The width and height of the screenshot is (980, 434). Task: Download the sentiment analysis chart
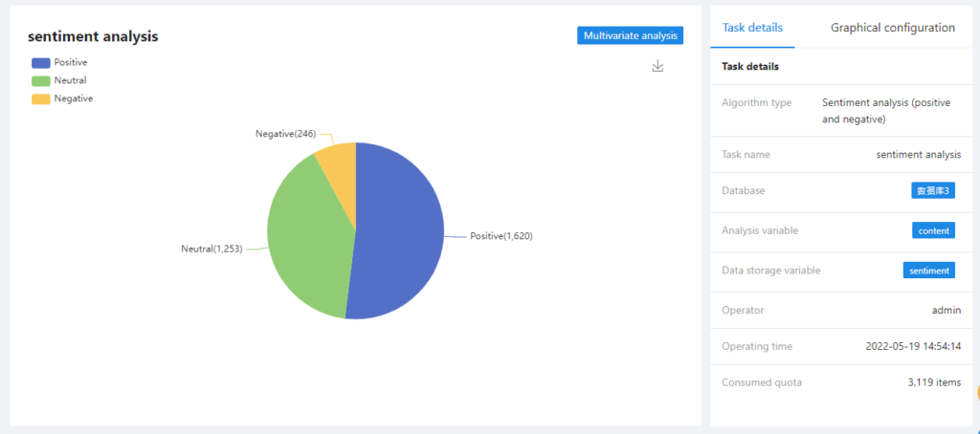click(x=657, y=66)
